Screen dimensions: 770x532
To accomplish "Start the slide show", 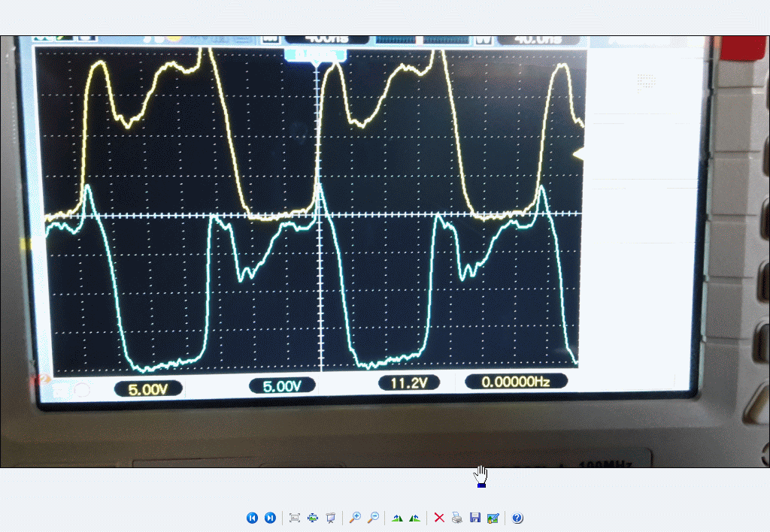I will tap(330, 518).
